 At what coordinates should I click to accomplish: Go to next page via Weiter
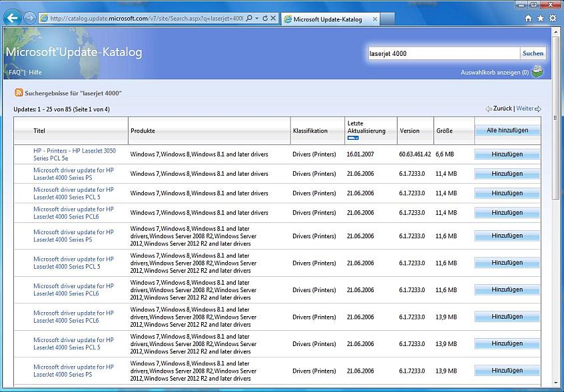point(525,108)
